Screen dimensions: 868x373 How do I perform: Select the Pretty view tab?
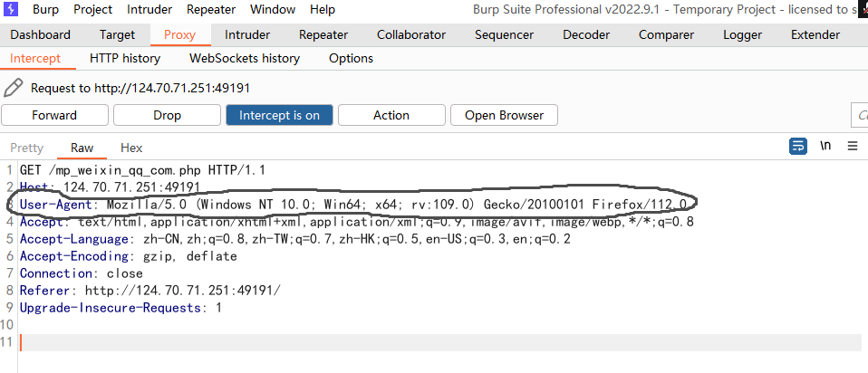(26, 148)
